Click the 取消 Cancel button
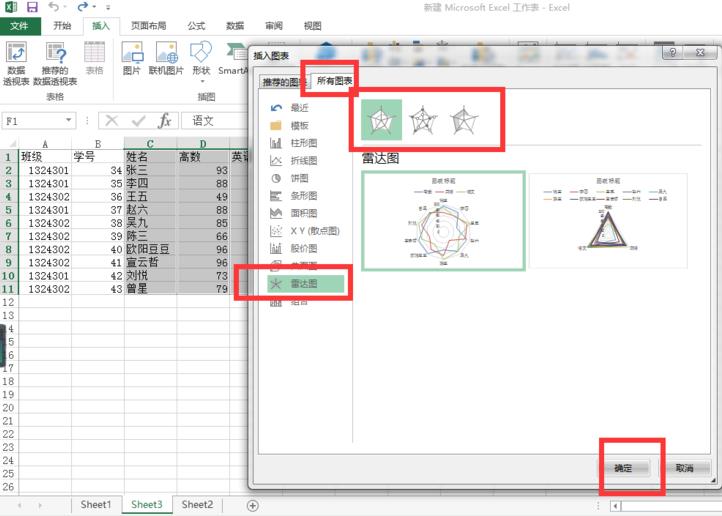 pos(684,468)
